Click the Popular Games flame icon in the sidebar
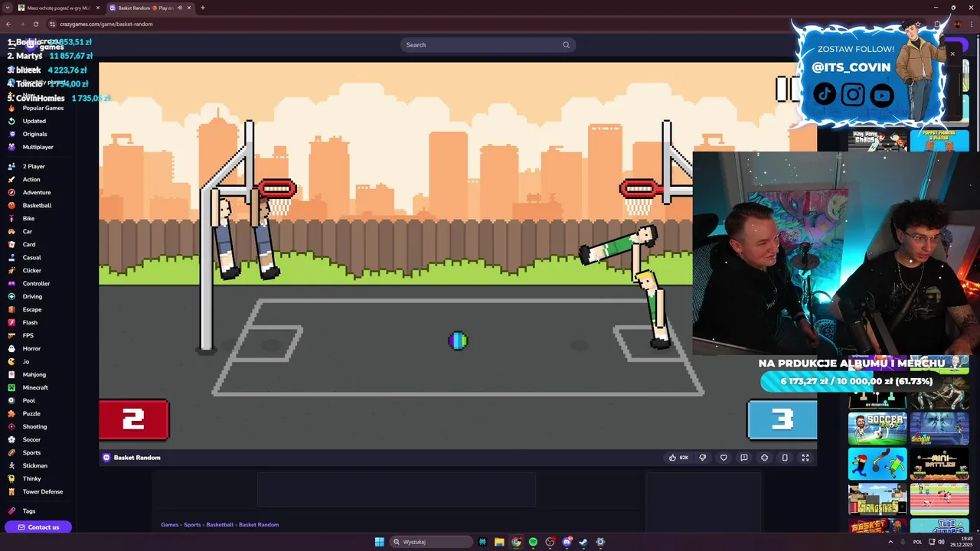The height and width of the screenshot is (551, 980). [x=11, y=108]
